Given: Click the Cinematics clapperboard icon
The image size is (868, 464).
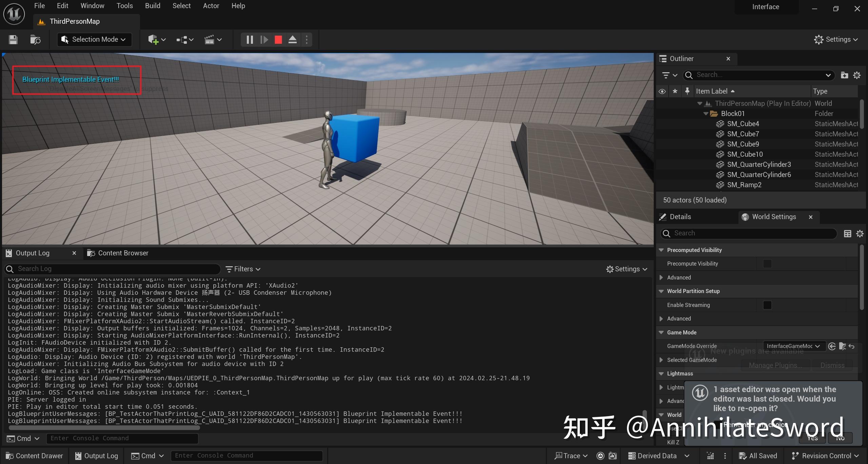Looking at the screenshot, I should [x=211, y=39].
